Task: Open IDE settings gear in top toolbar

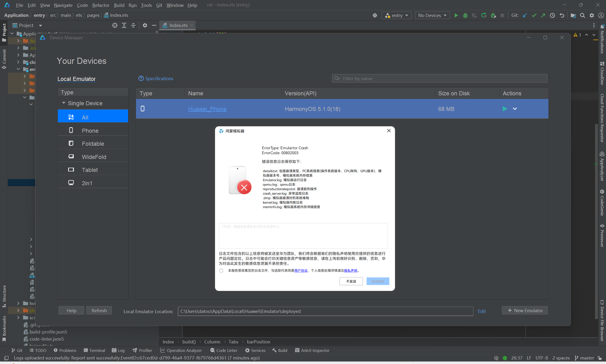Action: (x=592, y=15)
